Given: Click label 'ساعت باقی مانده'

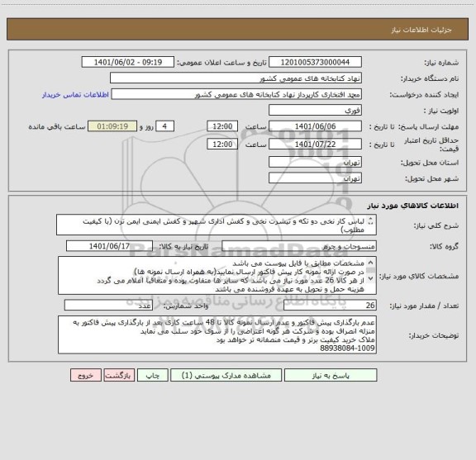Looking at the screenshot, I should [x=57, y=126].
